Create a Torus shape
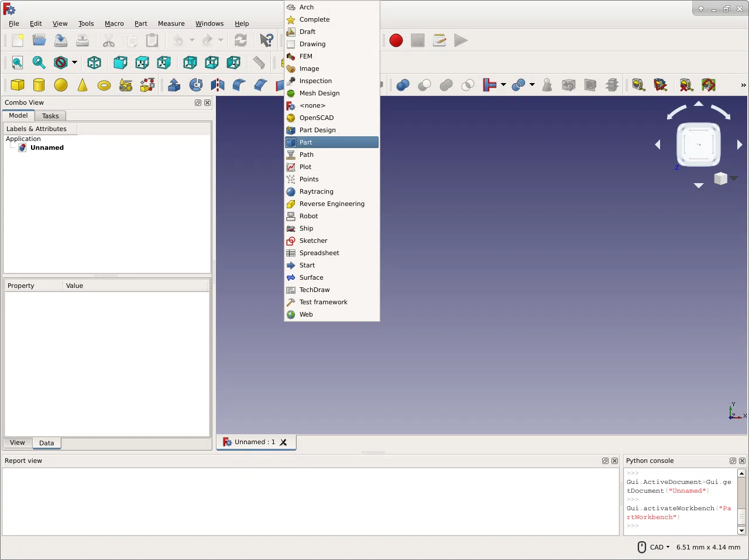 (104, 85)
